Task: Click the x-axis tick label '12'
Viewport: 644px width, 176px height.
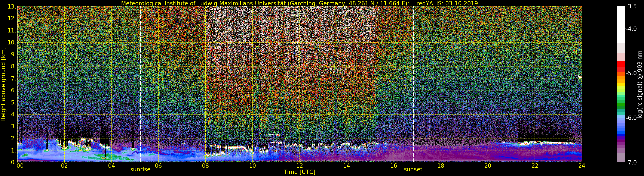Action: (300, 166)
